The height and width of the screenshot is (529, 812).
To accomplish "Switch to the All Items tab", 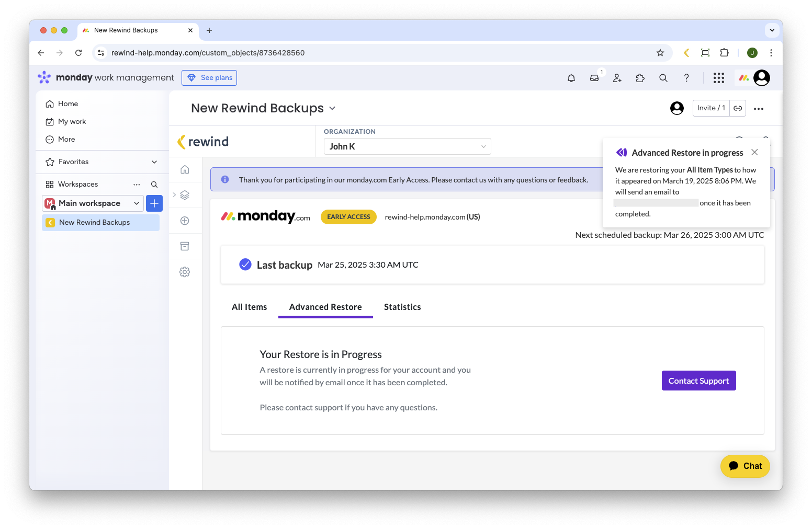I will pos(250,307).
